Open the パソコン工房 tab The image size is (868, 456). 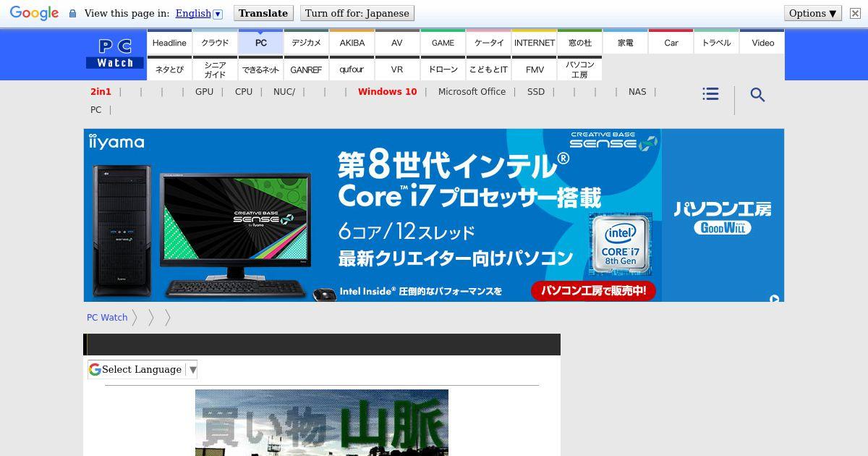[579, 69]
